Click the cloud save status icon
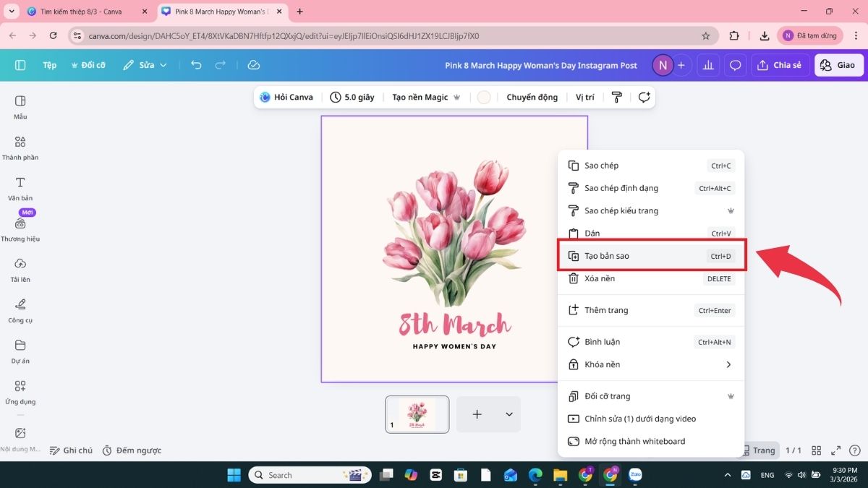Image resolution: width=868 pixels, height=488 pixels. pos(253,65)
